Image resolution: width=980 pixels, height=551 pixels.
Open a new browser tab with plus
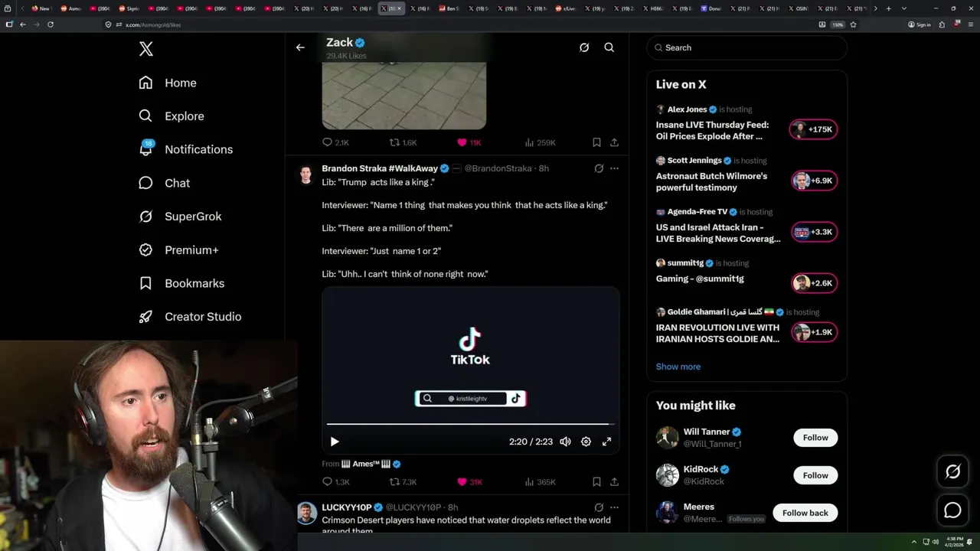888,8
